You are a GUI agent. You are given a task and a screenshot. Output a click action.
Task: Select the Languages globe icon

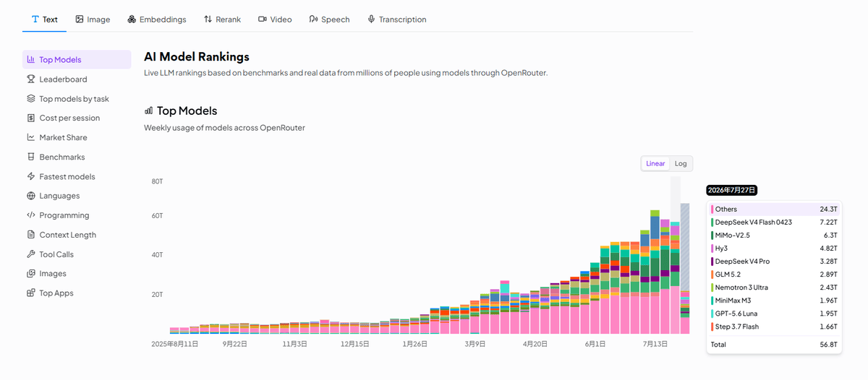(x=31, y=196)
